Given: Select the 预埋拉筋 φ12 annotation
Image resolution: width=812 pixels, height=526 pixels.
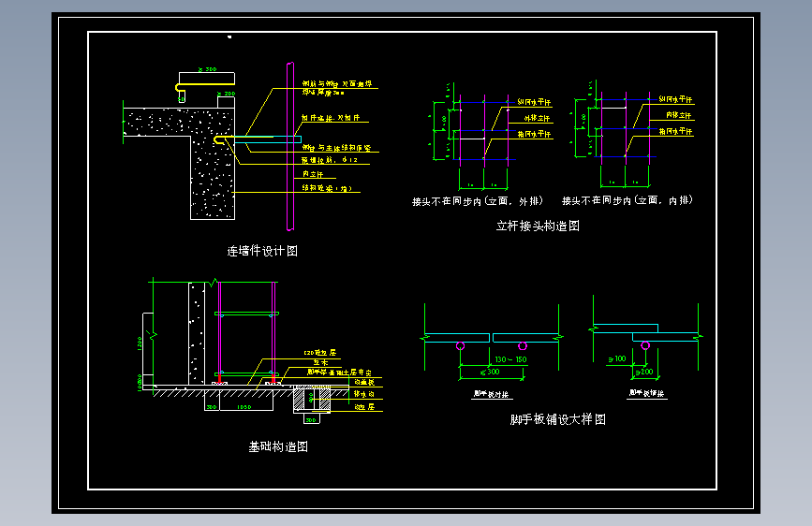Looking at the screenshot, I should pos(330,160).
